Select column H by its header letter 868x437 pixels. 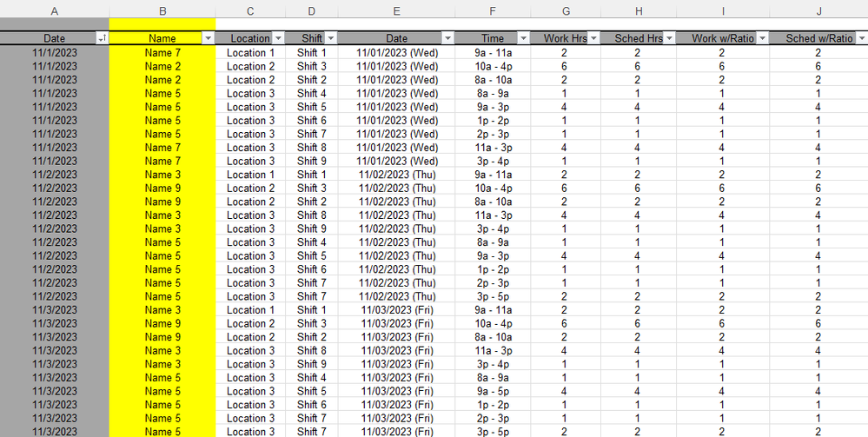click(x=639, y=11)
